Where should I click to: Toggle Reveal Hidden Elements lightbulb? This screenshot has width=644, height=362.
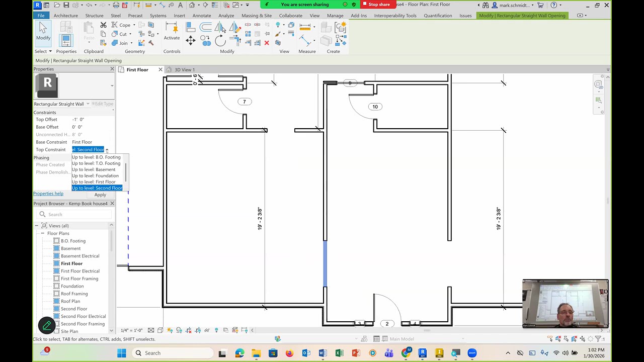tap(216, 330)
